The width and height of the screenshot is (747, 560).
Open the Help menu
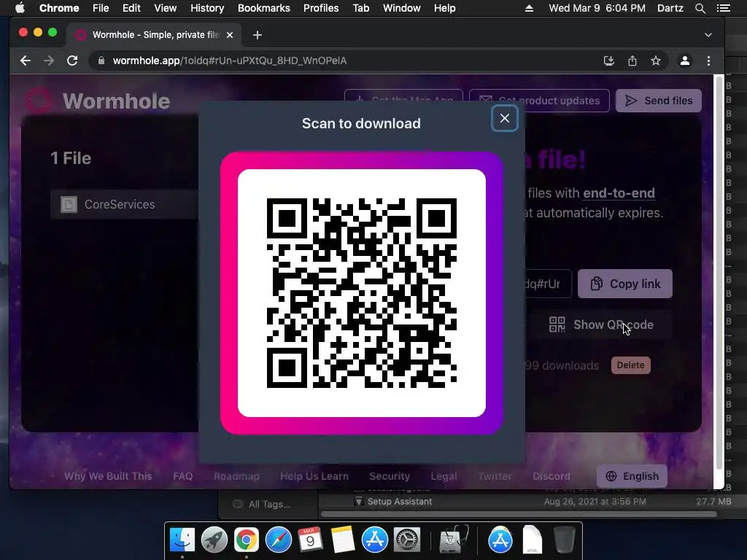[x=444, y=8]
